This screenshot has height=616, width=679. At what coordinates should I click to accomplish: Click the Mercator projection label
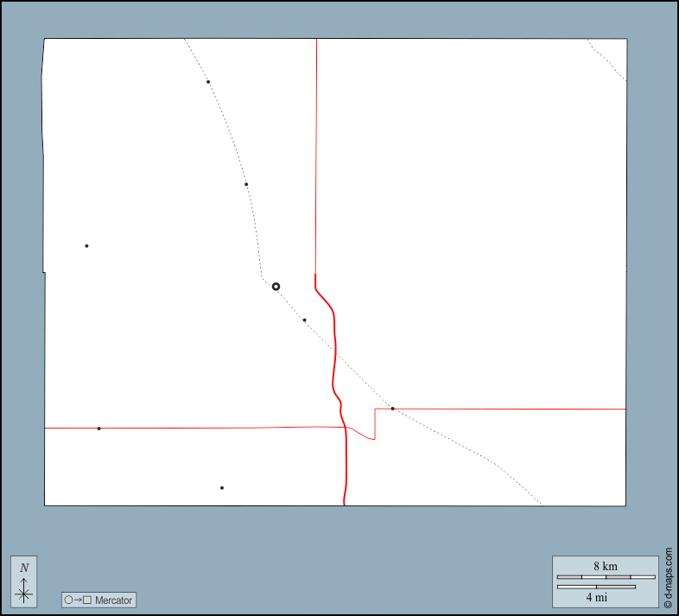click(114, 600)
